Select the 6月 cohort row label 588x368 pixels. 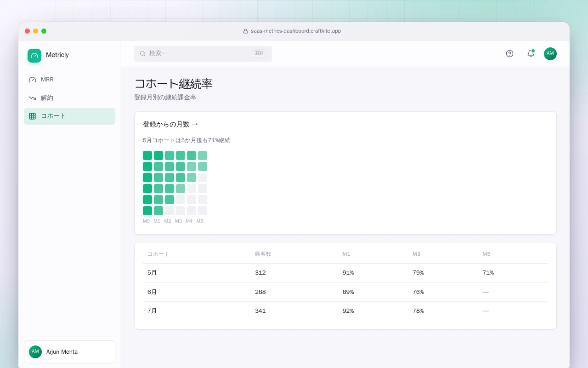point(152,292)
